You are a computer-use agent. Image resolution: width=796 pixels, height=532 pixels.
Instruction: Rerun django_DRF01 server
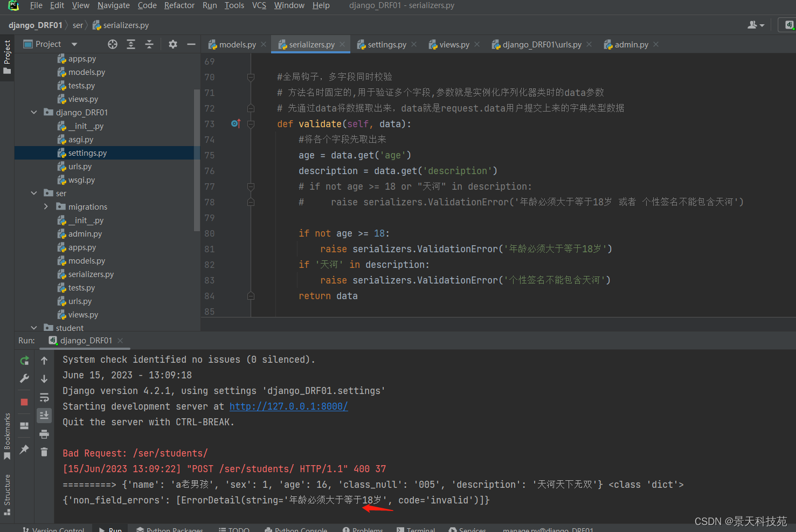point(24,361)
